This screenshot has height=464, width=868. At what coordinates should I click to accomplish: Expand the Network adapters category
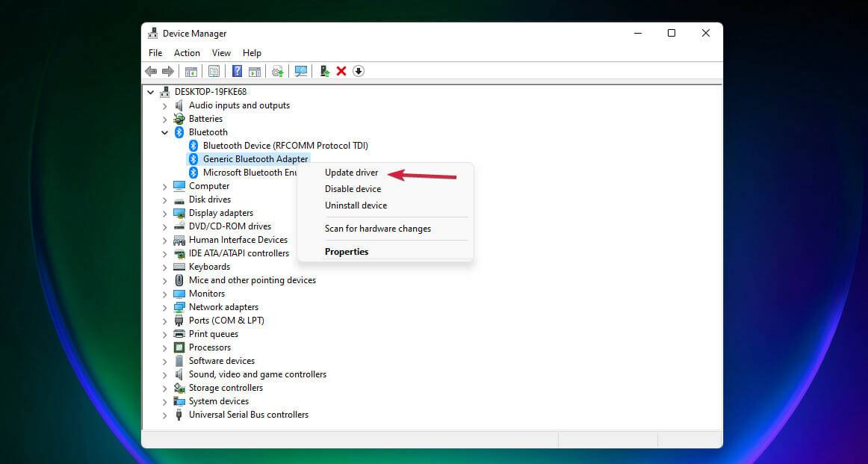(165, 307)
